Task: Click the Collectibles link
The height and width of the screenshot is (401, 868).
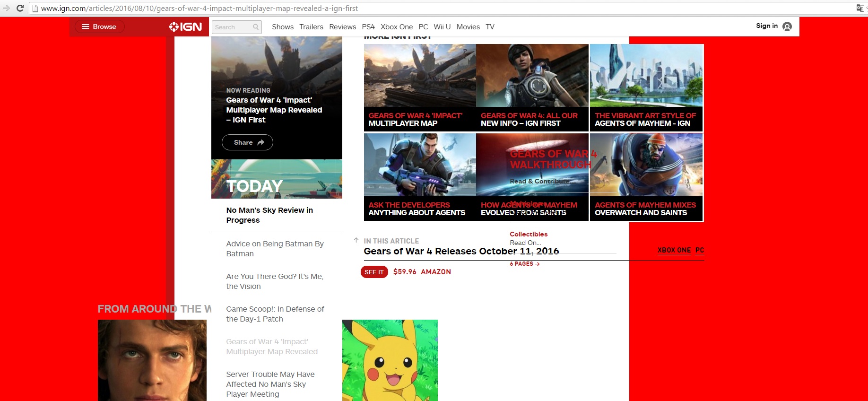Action: click(x=529, y=234)
